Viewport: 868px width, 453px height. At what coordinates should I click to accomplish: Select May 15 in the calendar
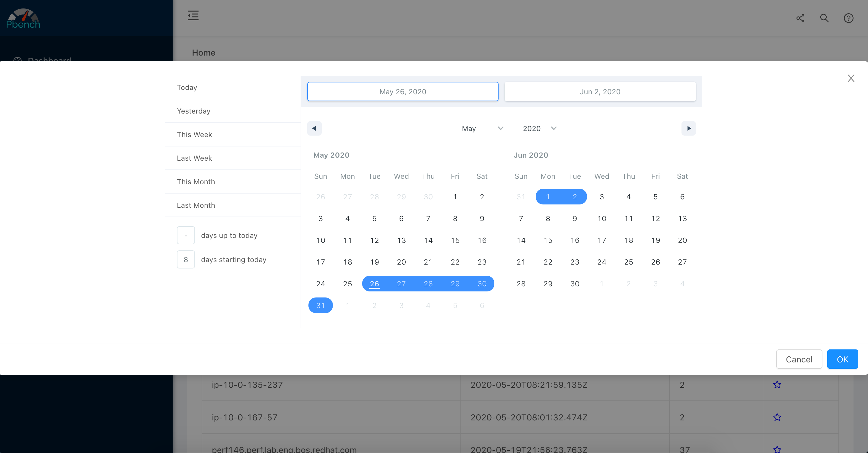pos(455,240)
